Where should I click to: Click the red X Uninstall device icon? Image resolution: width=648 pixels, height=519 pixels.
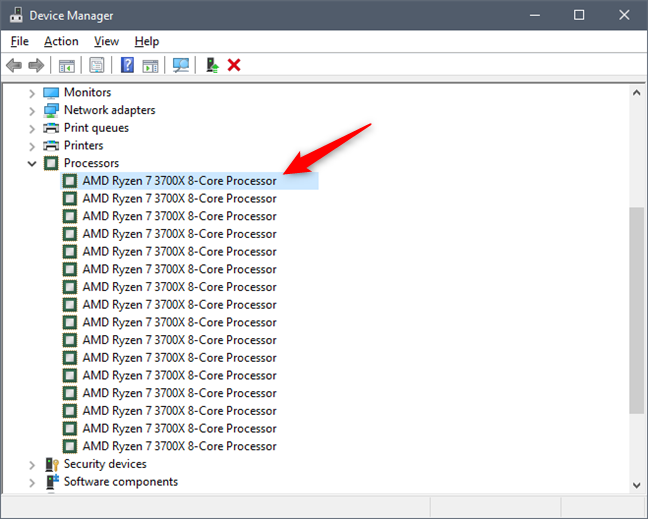(234, 65)
